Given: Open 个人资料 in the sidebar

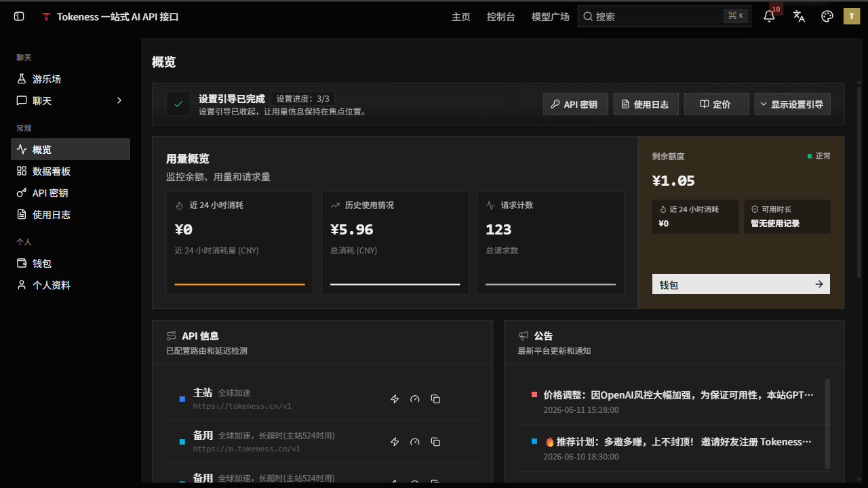Looking at the screenshot, I should click(x=71, y=285).
